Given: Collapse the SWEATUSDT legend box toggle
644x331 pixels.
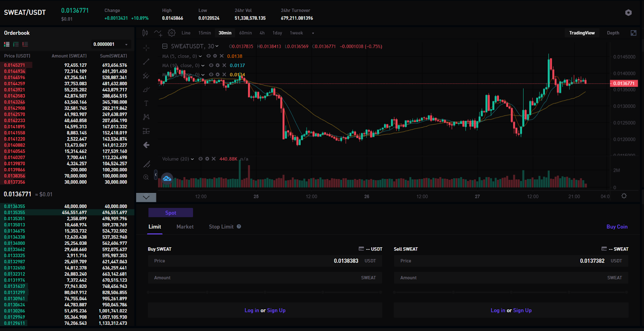Looking at the screenshot, I should point(165,46).
